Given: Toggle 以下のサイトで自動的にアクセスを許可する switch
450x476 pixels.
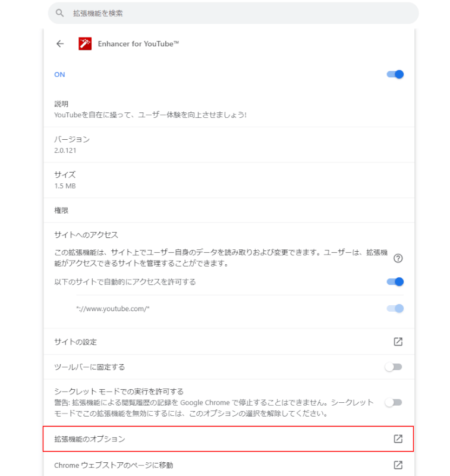Looking at the screenshot, I should pos(395,281).
